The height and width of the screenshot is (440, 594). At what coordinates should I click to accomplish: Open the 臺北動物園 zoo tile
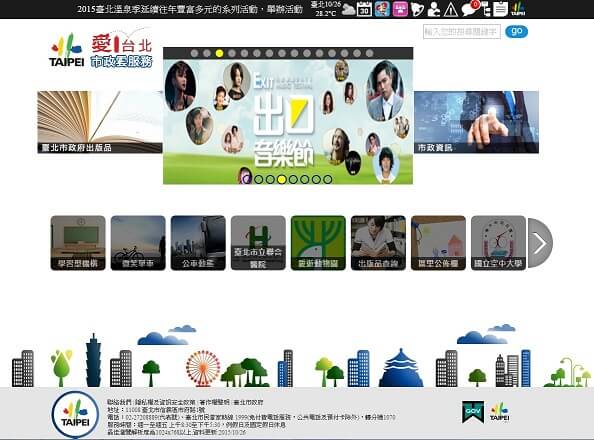[318, 243]
